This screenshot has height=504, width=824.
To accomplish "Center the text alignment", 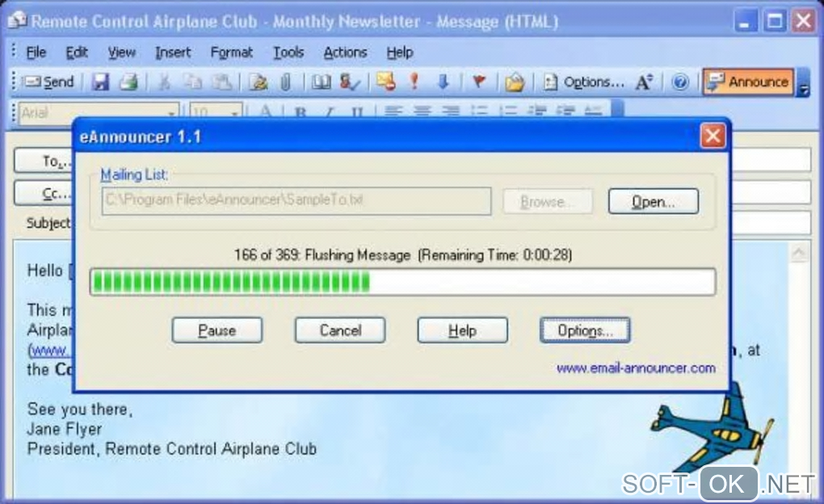I will pos(422,111).
